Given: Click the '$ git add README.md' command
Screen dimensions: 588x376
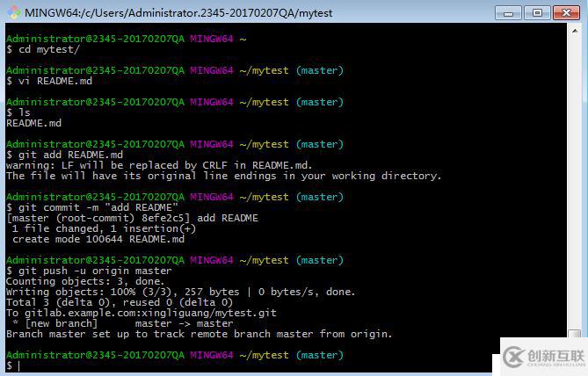Looking at the screenshot, I should point(64,155).
